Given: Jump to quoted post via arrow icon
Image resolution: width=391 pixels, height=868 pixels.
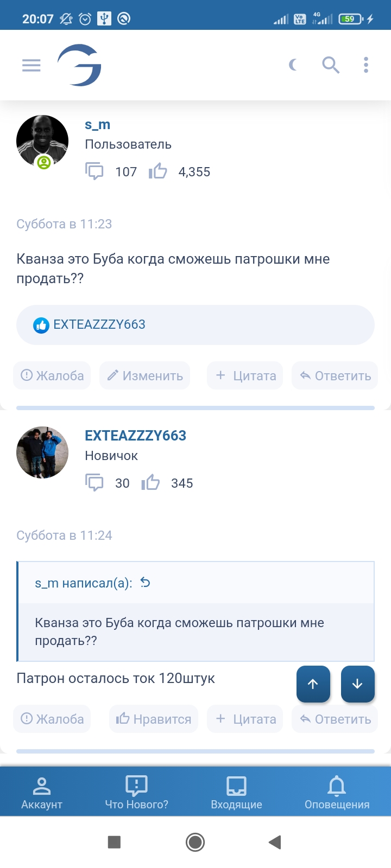Looking at the screenshot, I should point(145,583).
